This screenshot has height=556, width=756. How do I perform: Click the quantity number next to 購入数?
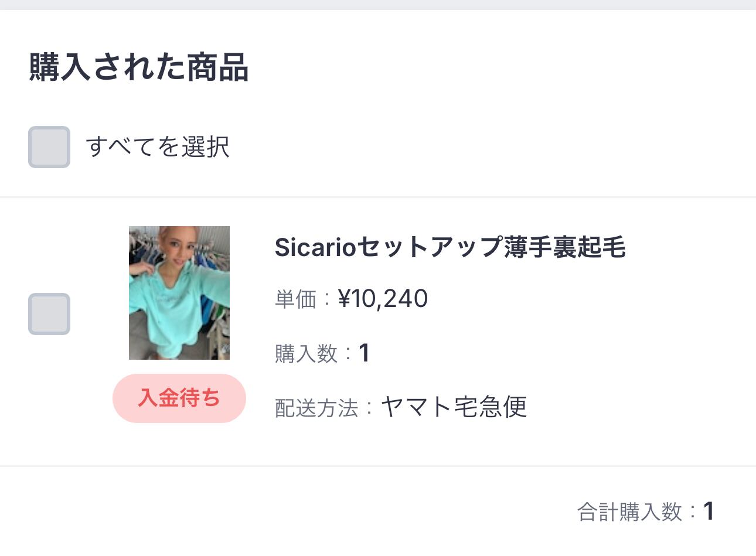point(364,353)
